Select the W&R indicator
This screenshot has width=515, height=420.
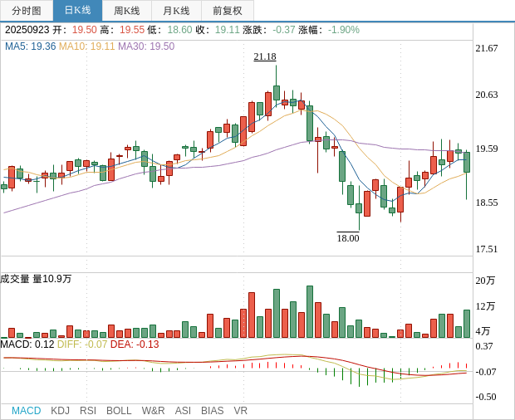(153, 411)
